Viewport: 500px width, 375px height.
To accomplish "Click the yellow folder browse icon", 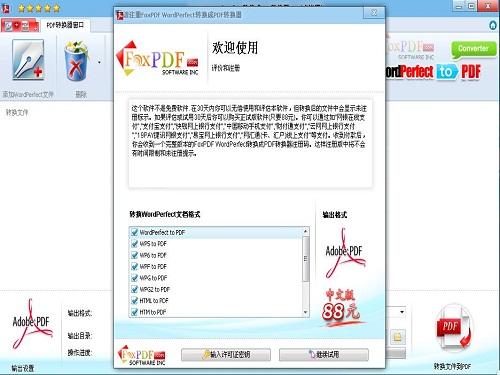I will [398, 337].
